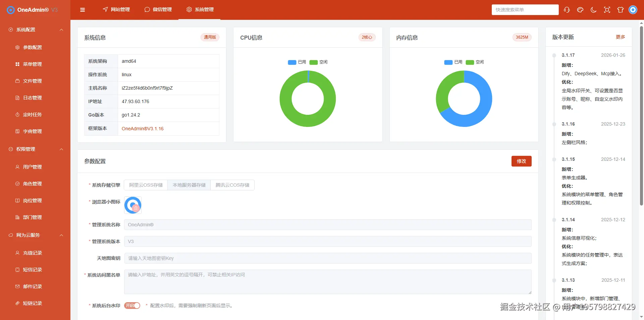Click the 快速搜索菜单 search box
This screenshot has width=644, height=320.
tap(525, 10)
